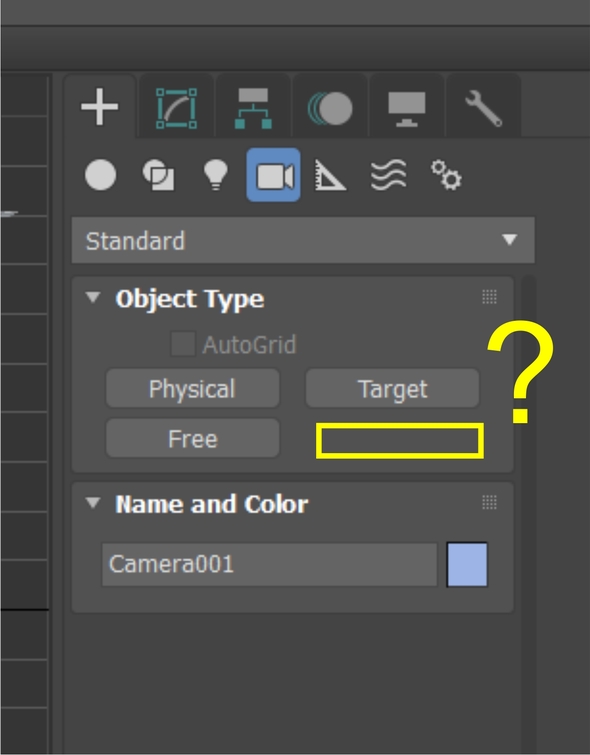This screenshot has height=755, width=590.
Task: Open the Camera001 object color swatch
Action: [467, 564]
